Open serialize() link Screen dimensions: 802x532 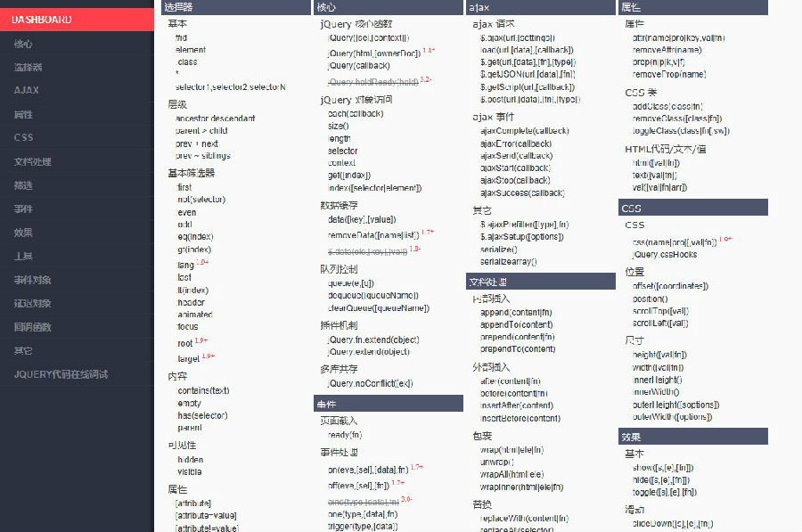499,250
